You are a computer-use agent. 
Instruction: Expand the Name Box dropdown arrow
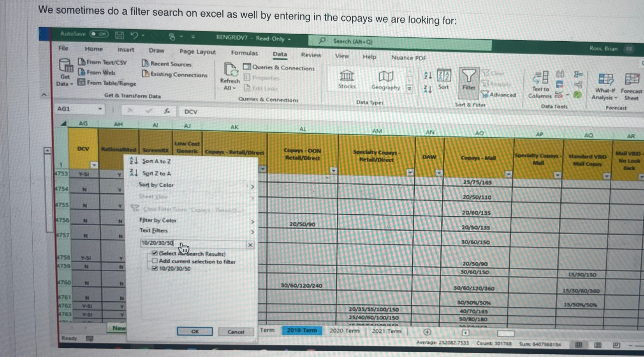(100, 109)
